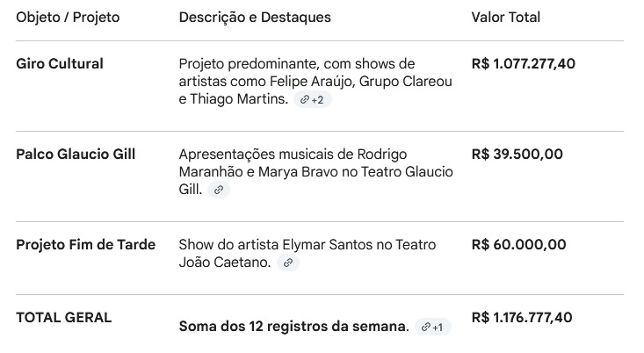Click the Soma dos 12 registros text
The width and height of the screenshot is (644, 353).
click(293, 327)
